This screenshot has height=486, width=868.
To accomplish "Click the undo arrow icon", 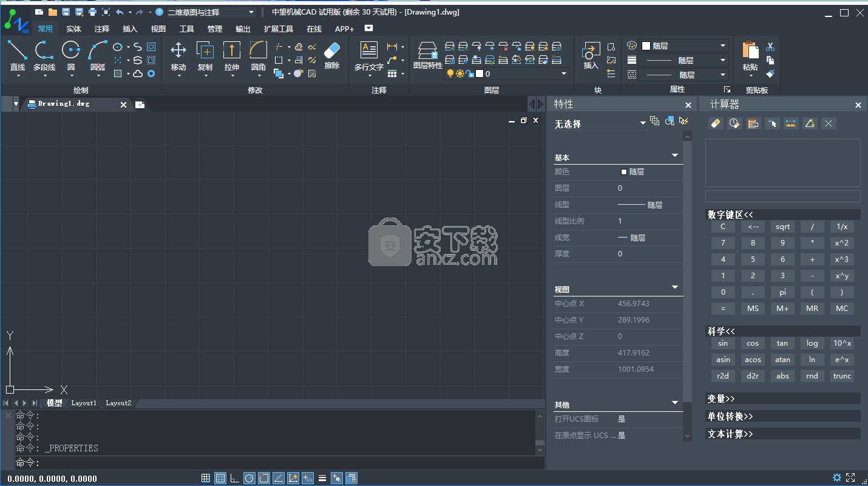I will [120, 12].
